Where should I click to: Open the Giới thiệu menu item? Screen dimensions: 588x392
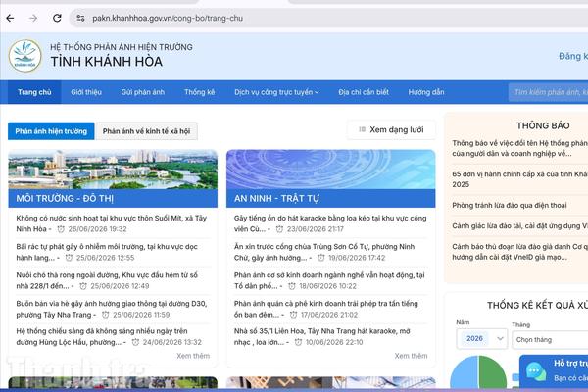pos(86,92)
